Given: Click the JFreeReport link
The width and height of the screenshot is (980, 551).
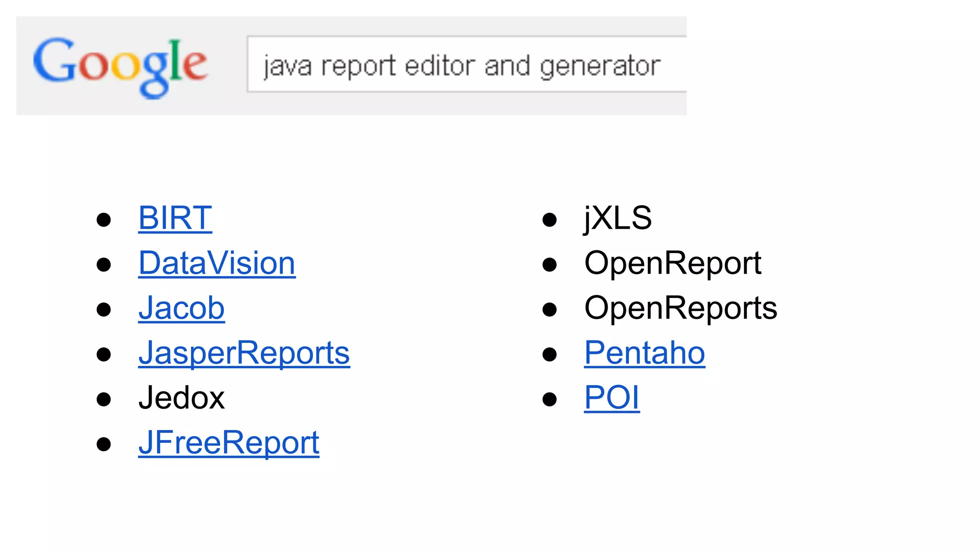Looking at the screenshot, I should pyautogui.click(x=229, y=443).
